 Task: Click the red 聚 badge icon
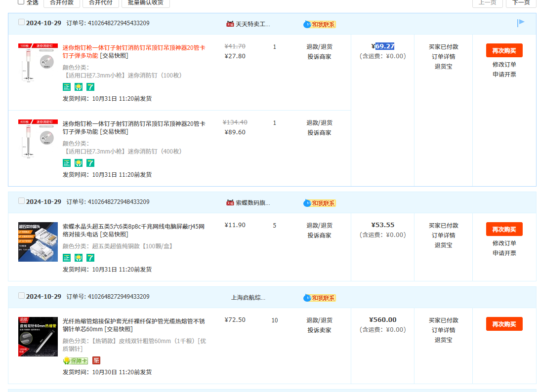tap(96, 361)
